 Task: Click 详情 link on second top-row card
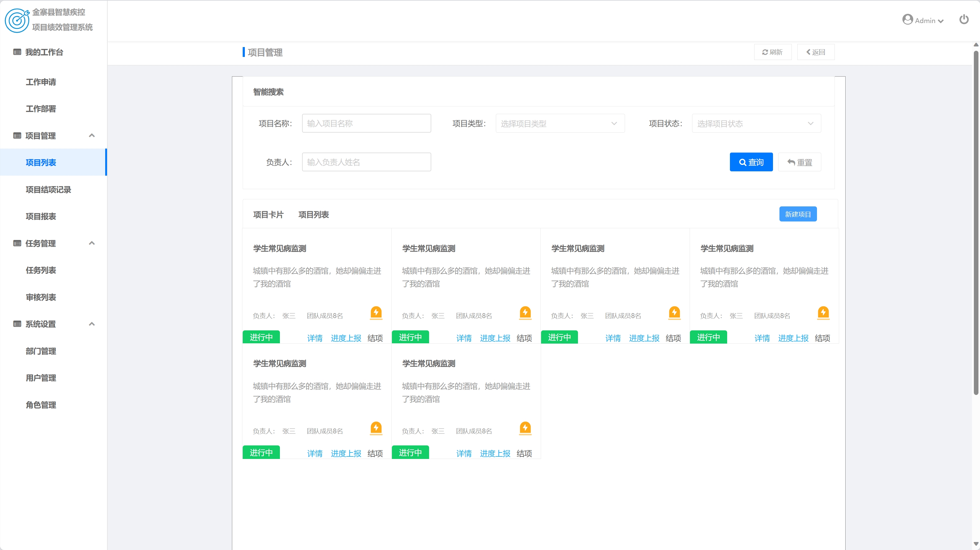pos(464,338)
